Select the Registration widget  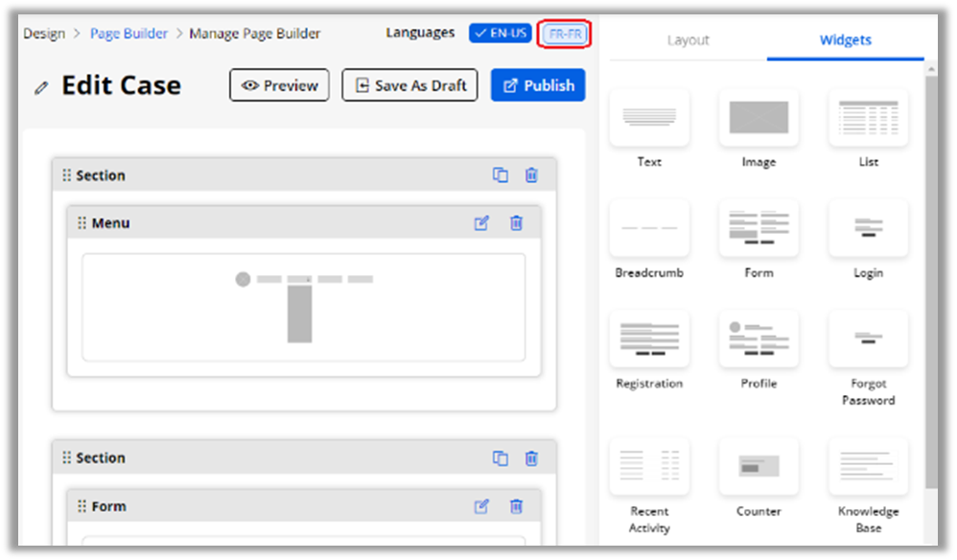pyautogui.click(x=649, y=338)
